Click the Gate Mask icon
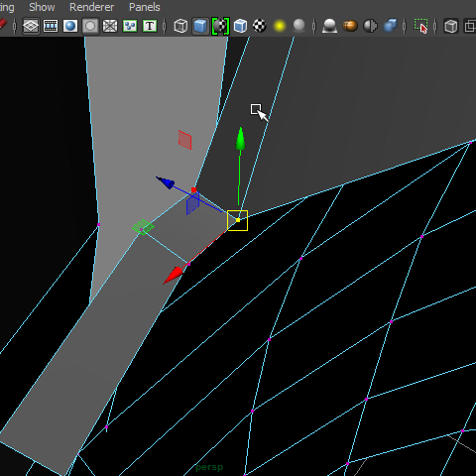The width and height of the screenshot is (476, 476). point(90,26)
